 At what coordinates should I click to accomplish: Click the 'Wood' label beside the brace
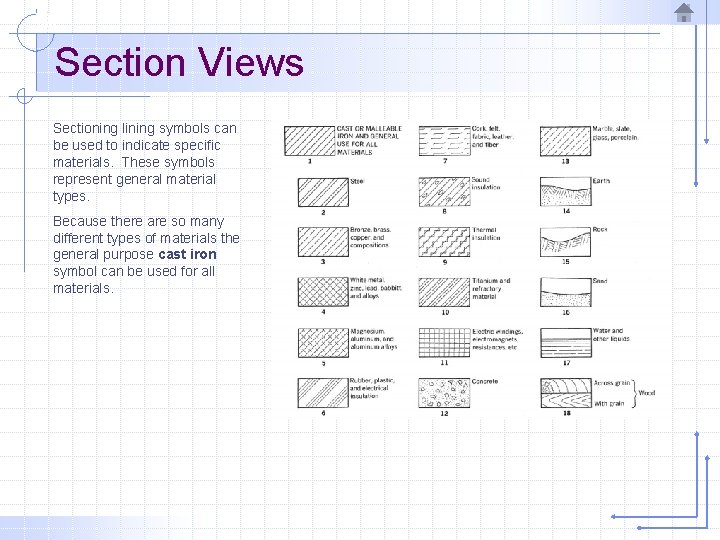point(647,393)
